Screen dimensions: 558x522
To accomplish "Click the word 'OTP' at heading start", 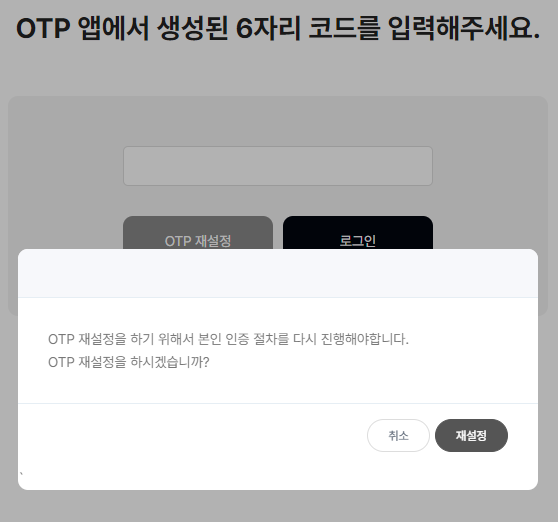I will [43, 28].
